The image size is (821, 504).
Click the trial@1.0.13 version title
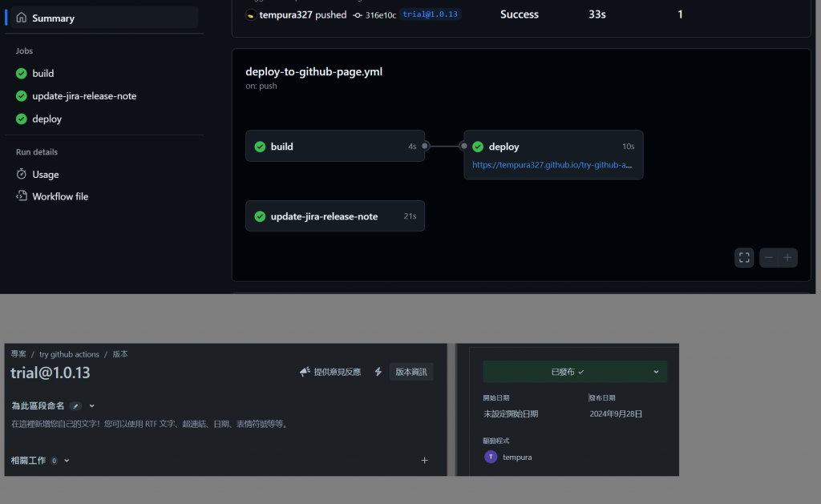(51, 373)
